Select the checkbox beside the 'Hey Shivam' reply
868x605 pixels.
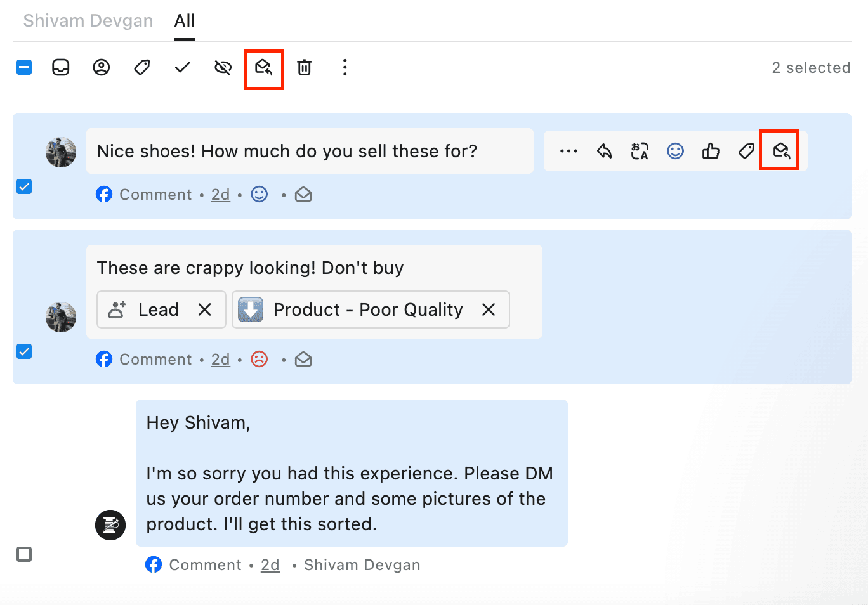(24, 554)
